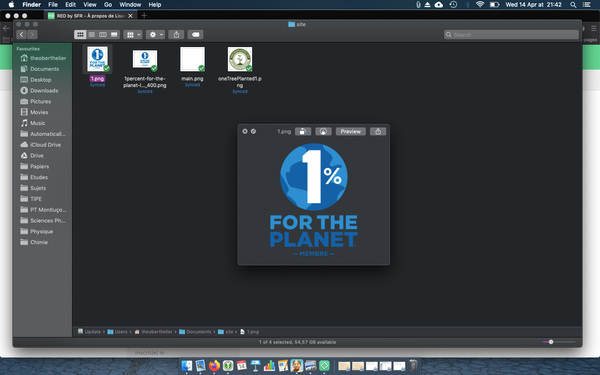Open Firefox from the Dock
This screenshot has height=375, width=600.
coord(214,366)
